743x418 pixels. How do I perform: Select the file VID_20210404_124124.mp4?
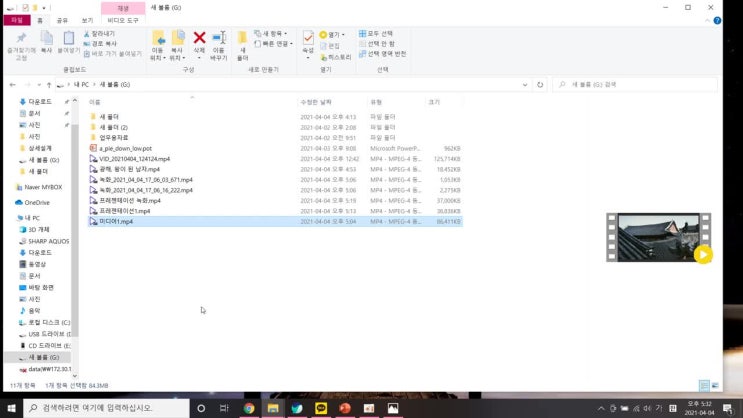click(135, 159)
